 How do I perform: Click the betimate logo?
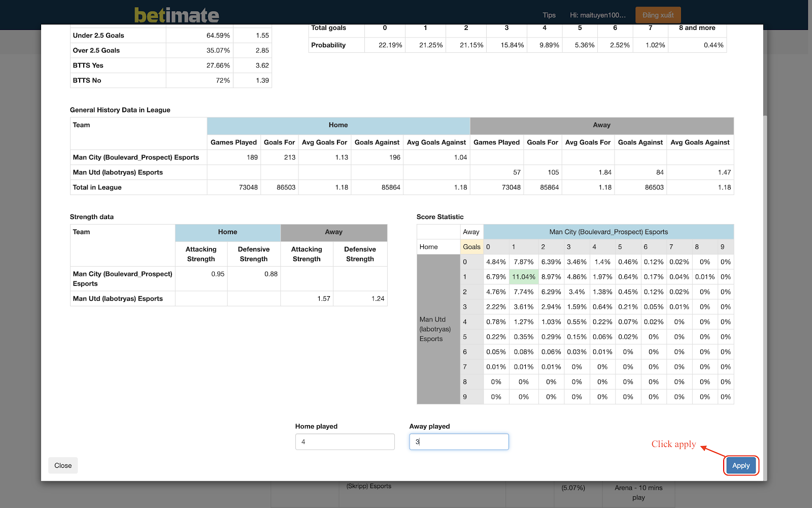click(177, 15)
